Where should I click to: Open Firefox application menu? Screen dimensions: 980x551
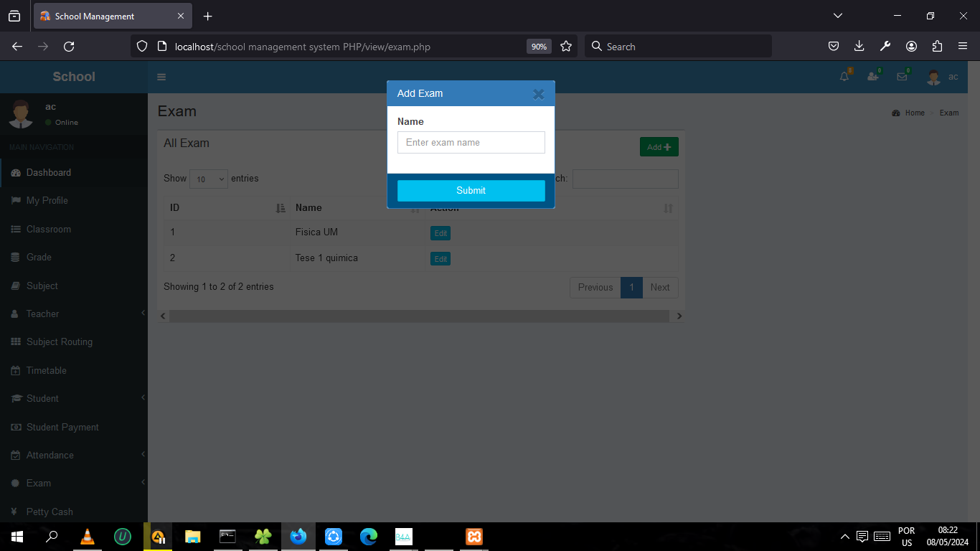(x=963, y=47)
